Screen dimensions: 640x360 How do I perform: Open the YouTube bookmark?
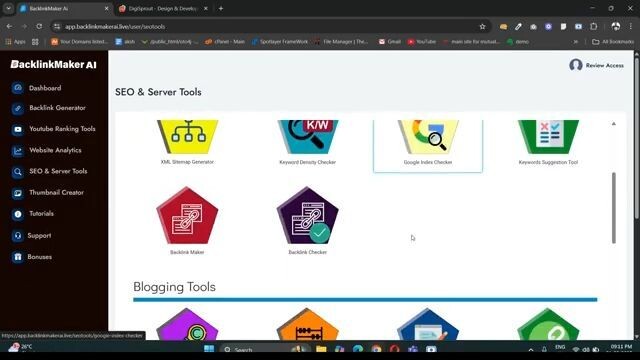422,42
